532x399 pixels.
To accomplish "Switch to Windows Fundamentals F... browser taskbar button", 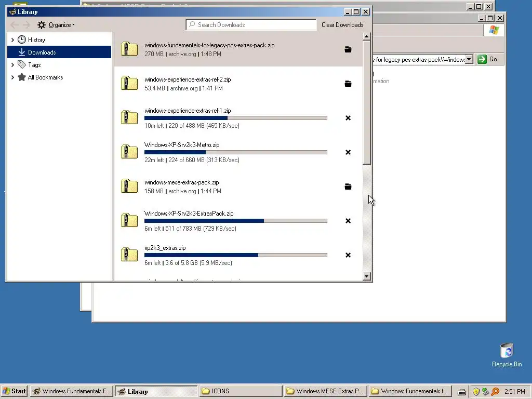I will click(71, 391).
